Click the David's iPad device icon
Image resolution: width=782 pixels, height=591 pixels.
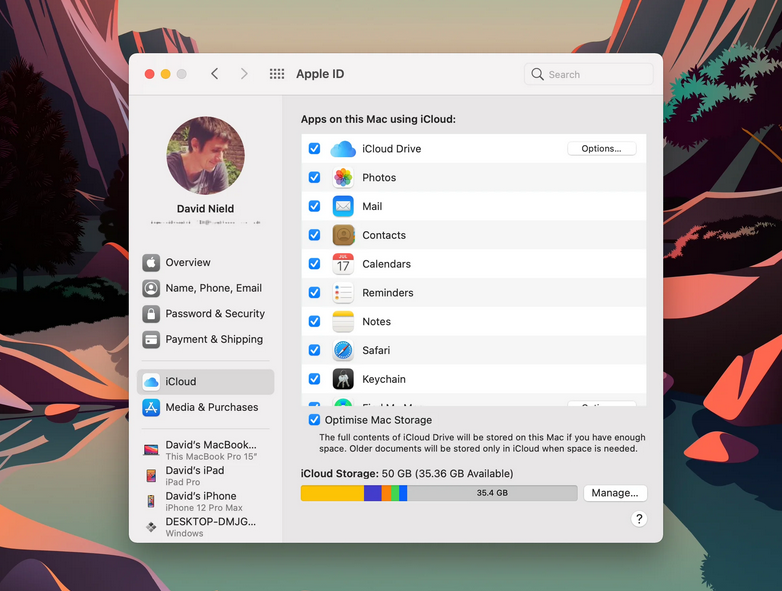coord(151,476)
